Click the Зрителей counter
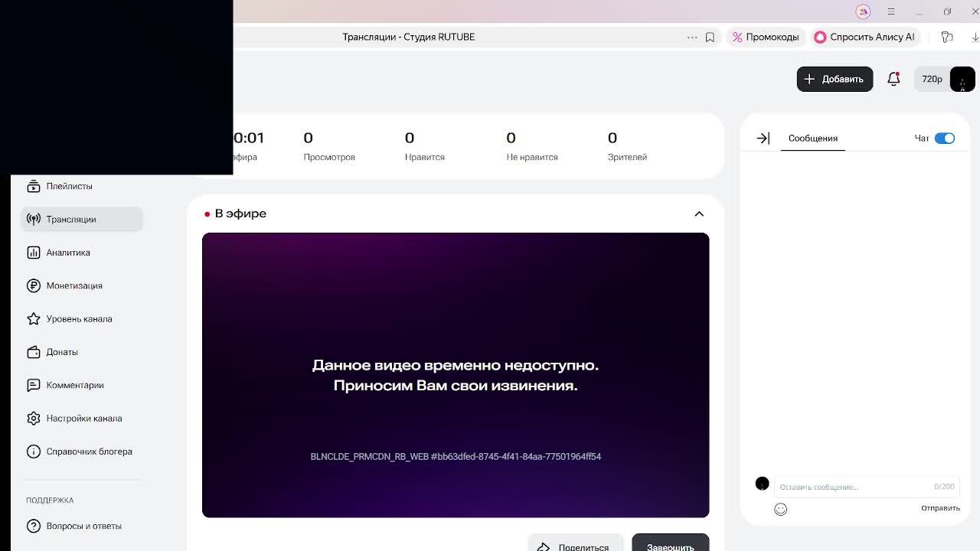This screenshot has height=551, width=980. [627, 146]
